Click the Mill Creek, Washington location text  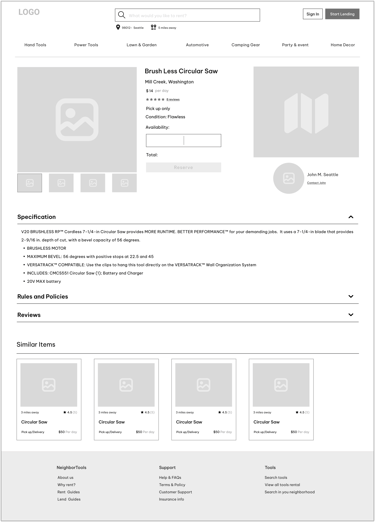(x=169, y=82)
